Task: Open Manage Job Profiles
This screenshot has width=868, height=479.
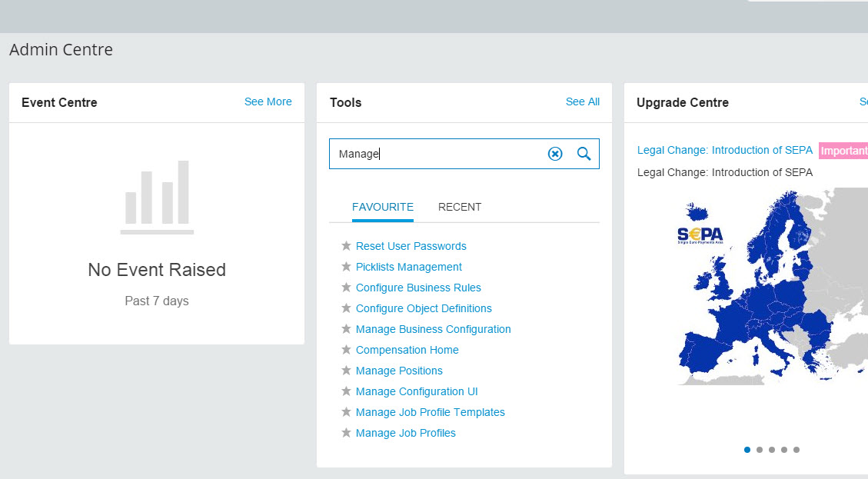Action: [x=405, y=433]
